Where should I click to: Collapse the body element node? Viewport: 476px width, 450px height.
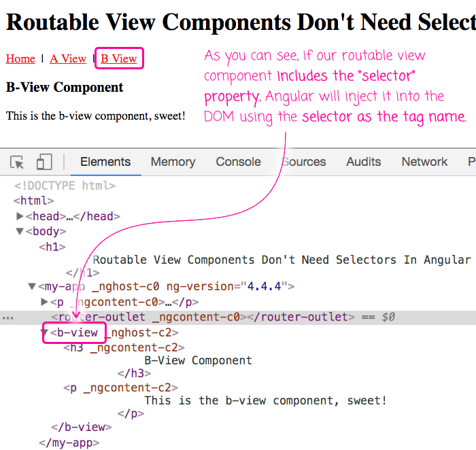click(20, 232)
